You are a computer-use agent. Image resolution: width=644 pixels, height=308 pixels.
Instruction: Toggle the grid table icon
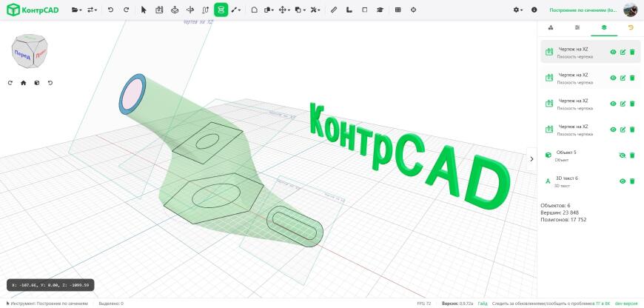click(x=398, y=10)
